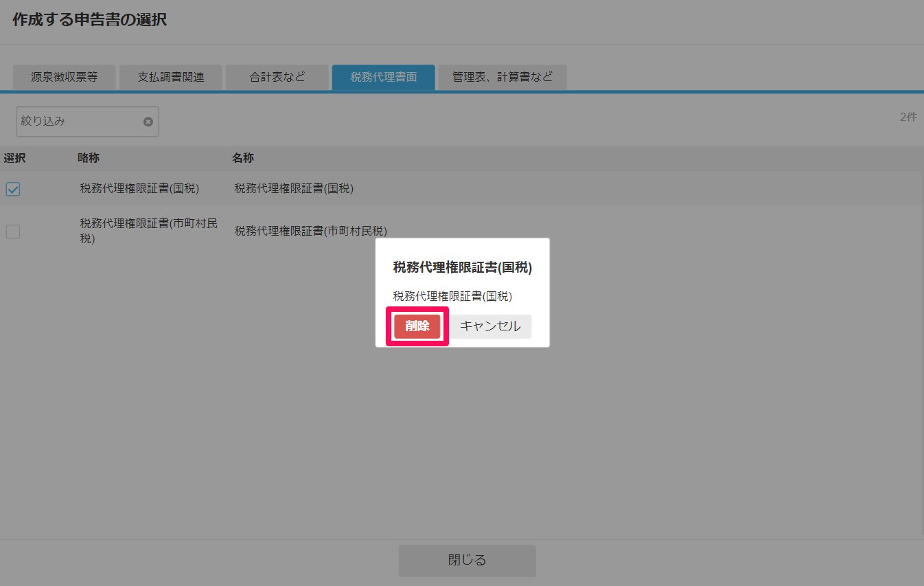Click the 選択 column header

pyautogui.click(x=14, y=158)
